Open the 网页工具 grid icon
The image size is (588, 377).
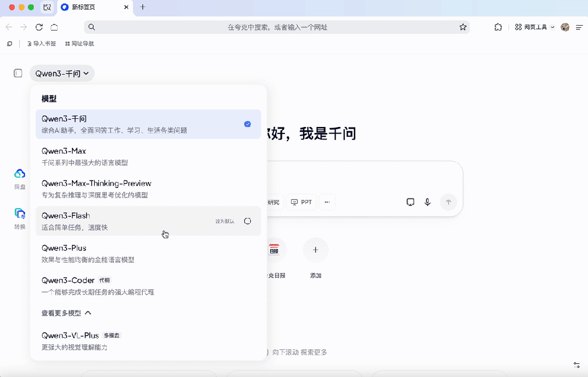pos(518,26)
